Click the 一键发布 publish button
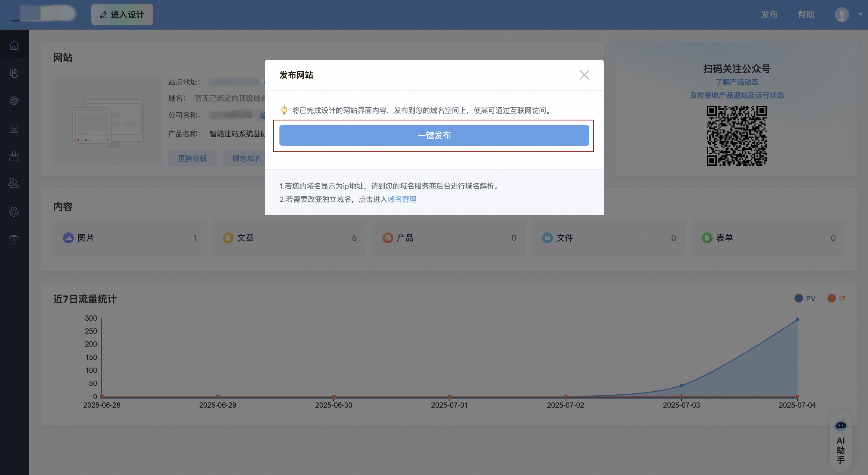This screenshot has height=475, width=868. tap(434, 135)
